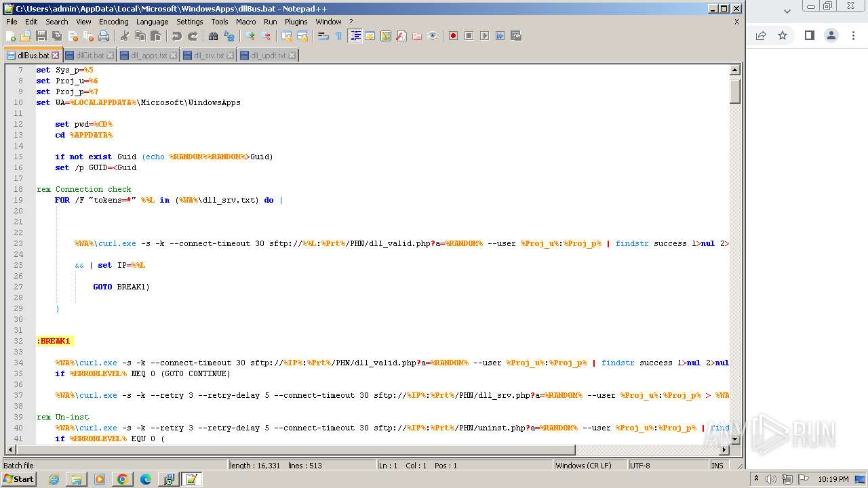The width and height of the screenshot is (868, 488).
Task: Click the horizontal scrollbar right arrow
Action: click(x=724, y=450)
